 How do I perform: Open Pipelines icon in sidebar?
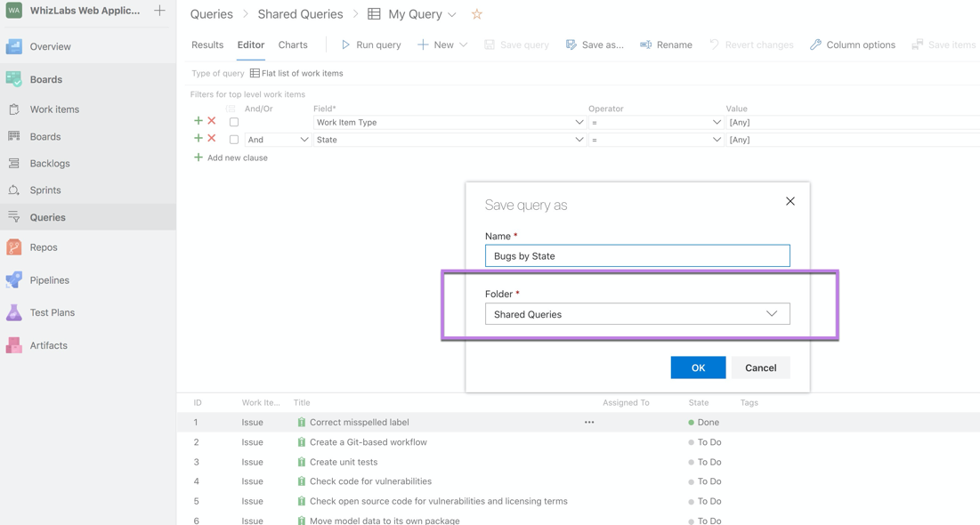coord(13,280)
